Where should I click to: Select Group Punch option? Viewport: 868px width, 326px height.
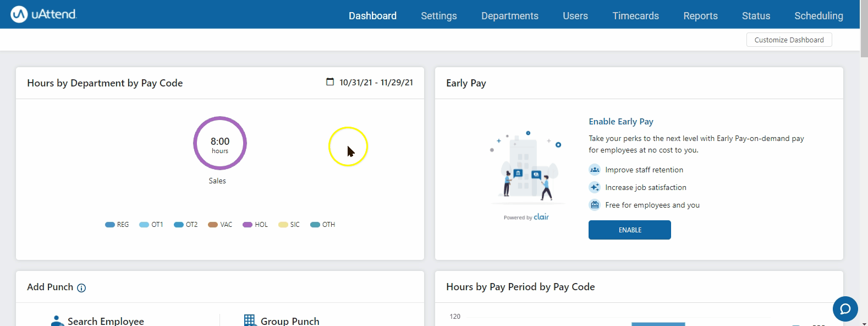[x=290, y=321]
